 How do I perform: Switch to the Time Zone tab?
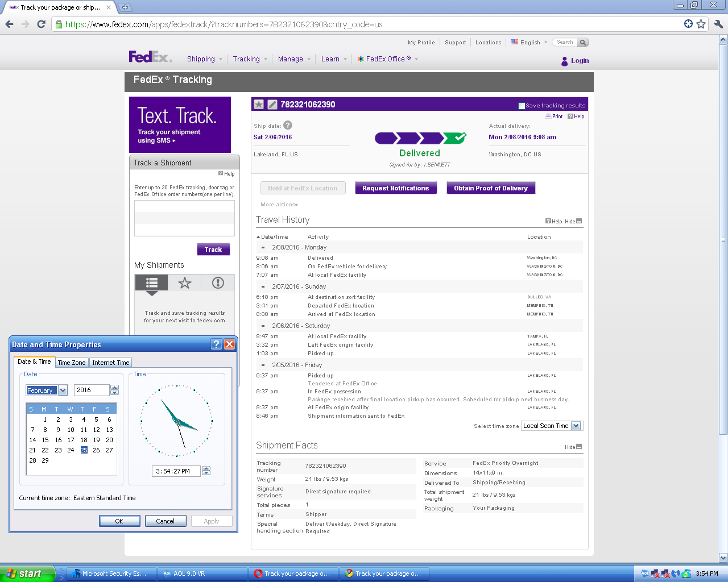tap(72, 363)
